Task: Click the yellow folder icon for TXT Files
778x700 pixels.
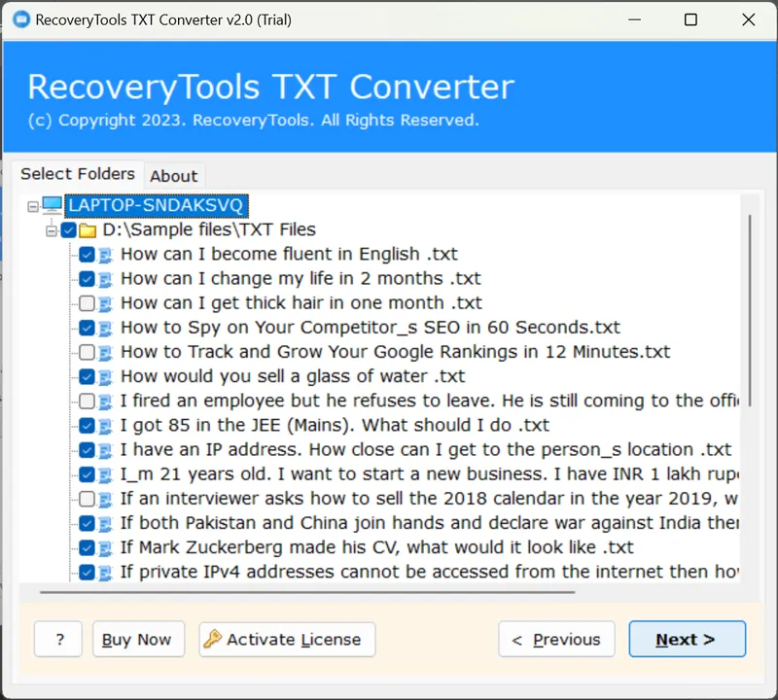Action: 88,230
